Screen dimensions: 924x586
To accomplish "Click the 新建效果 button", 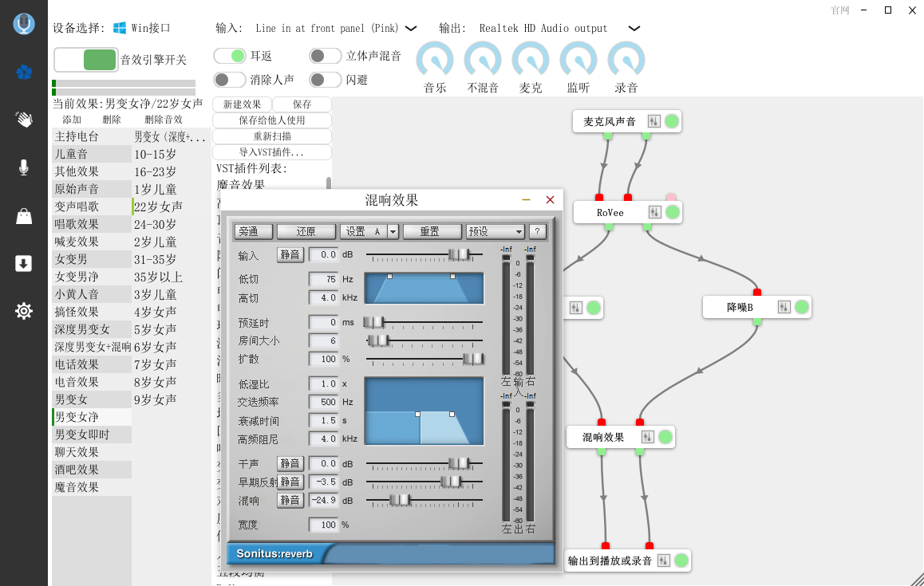I will point(243,104).
